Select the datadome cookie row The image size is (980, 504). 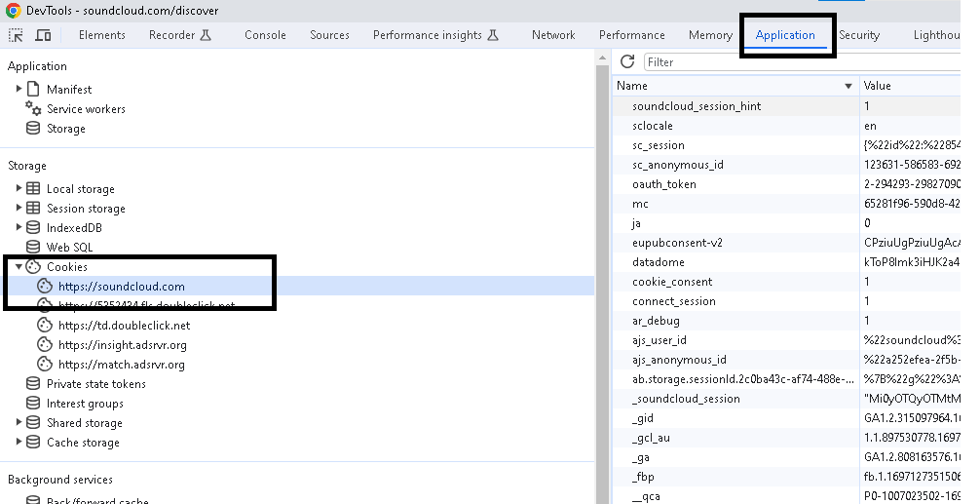pos(786,262)
